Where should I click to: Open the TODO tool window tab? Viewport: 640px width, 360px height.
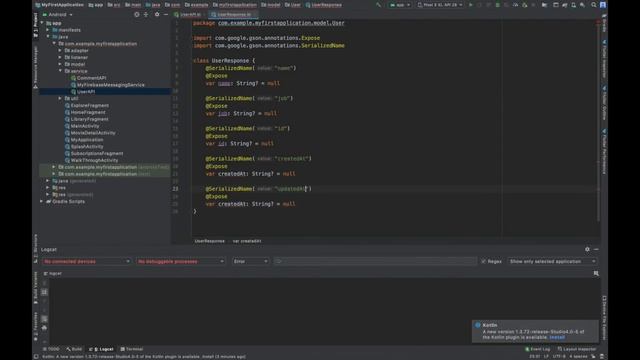[x=51, y=349]
